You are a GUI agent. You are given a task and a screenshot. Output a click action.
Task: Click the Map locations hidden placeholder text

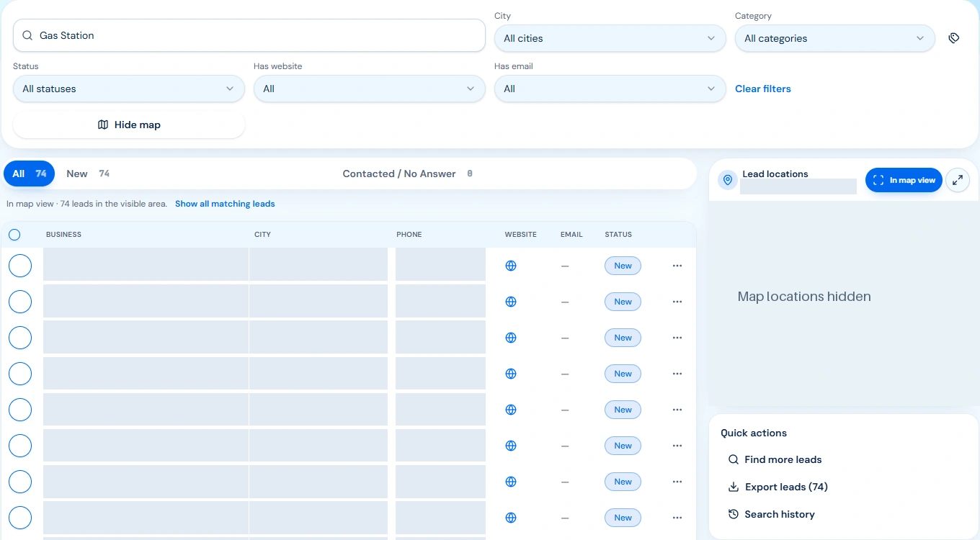pos(804,297)
